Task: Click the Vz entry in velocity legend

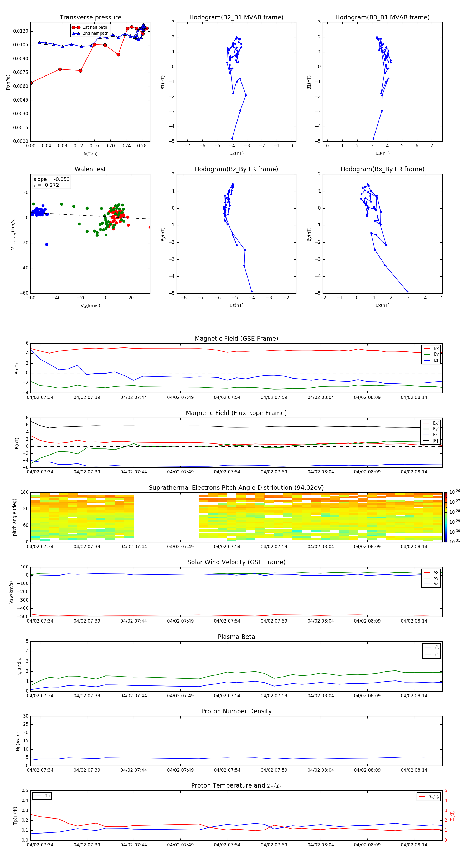Action: [431, 584]
